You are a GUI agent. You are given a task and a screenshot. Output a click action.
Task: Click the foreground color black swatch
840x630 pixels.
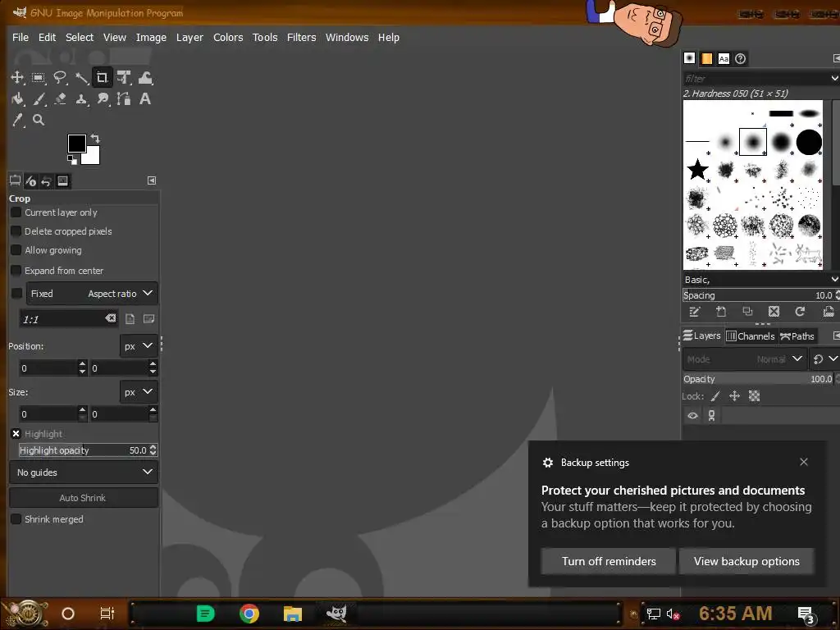coord(76,143)
